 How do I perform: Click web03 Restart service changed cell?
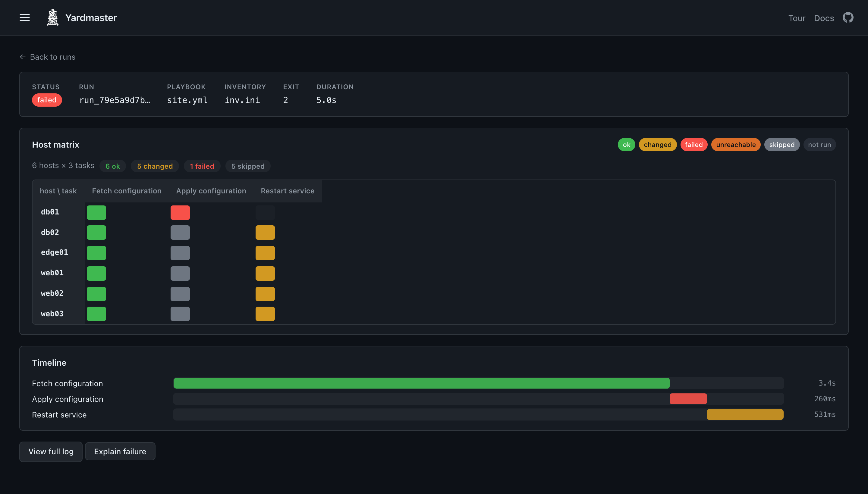point(265,314)
